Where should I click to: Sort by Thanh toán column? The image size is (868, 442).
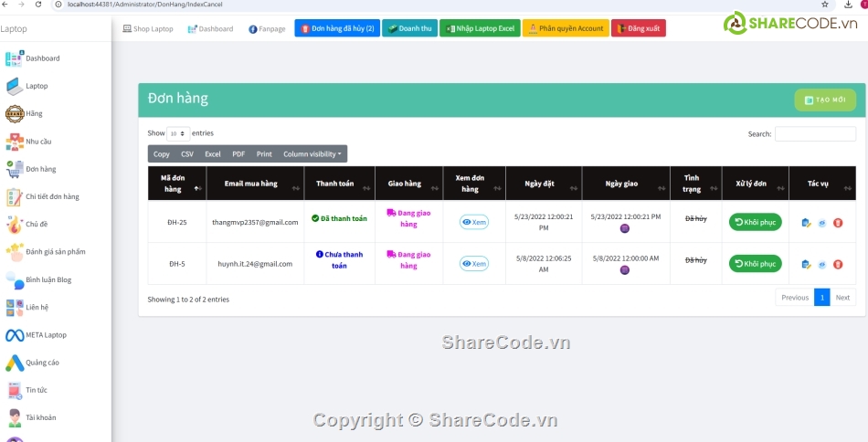340,184
